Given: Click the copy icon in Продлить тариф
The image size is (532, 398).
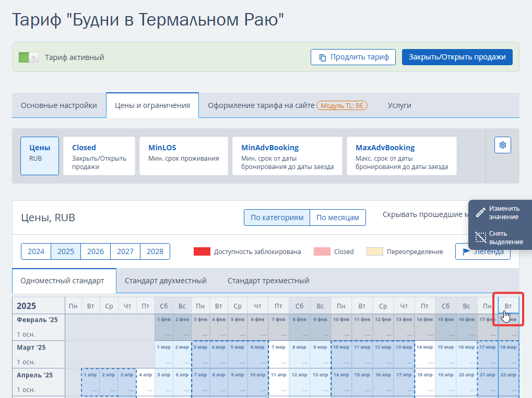Looking at the screenshot, I should coord(322,57).
